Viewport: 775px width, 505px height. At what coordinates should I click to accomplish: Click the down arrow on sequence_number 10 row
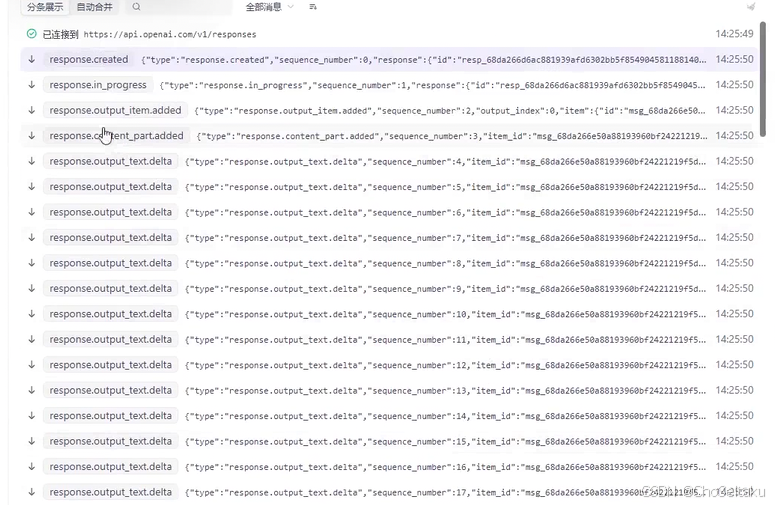pyautogui.click(x=32, y=314)
